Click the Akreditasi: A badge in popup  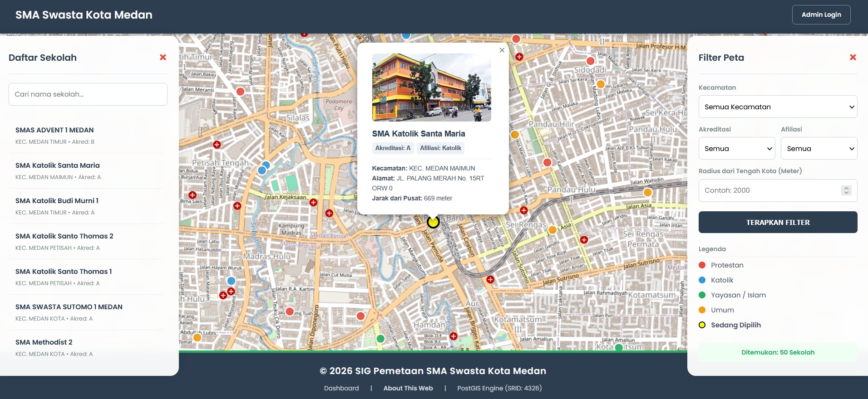click(x=393, y=148)
